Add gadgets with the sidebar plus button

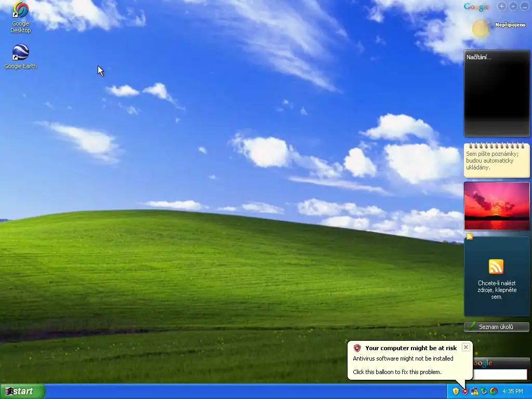coord(502,6)
